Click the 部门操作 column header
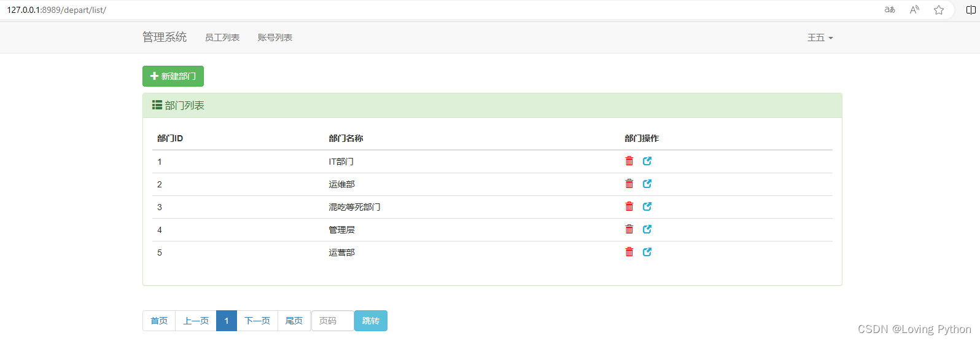This screenshot has width=980, height=341. coord(642,138)
